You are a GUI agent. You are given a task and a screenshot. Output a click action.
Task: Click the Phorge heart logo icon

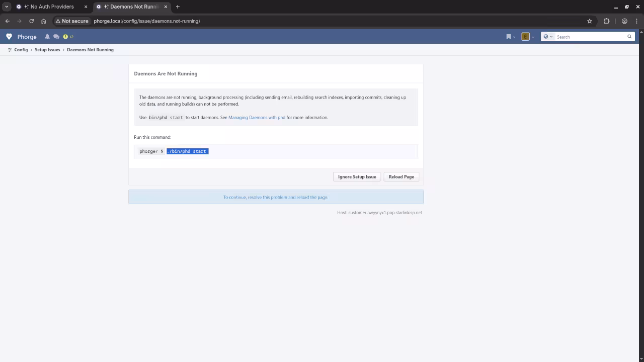click(x=9, y=37)
